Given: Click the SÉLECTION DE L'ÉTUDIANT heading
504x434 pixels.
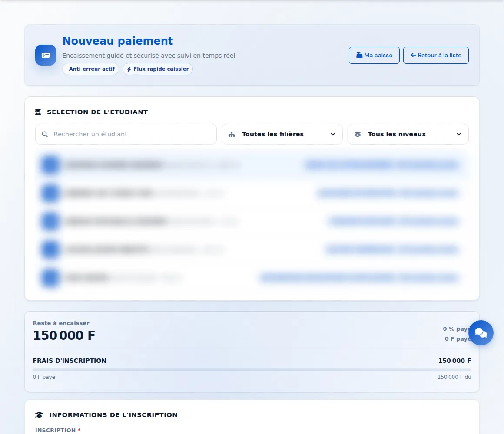Looking at the screenshot, I should pos(97,112).
